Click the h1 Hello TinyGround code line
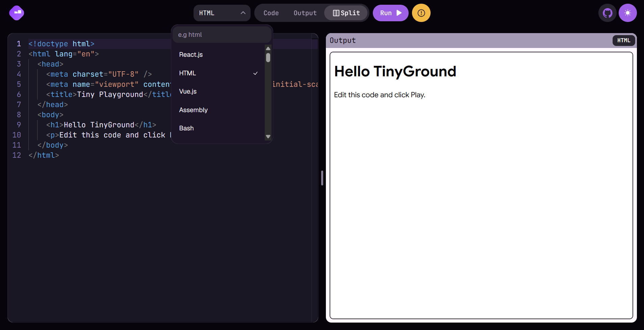This screenshot has width=644, height=330. pyautogui.click(x=101, y=125)
